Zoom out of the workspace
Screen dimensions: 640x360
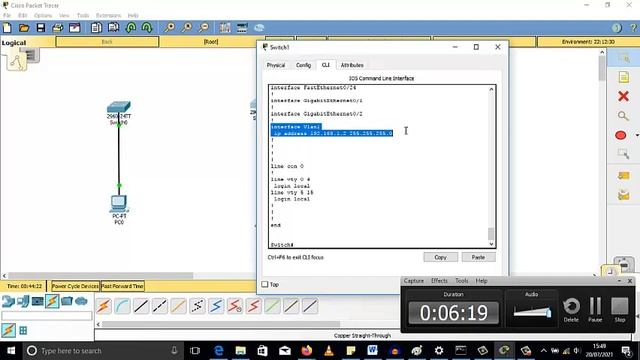click(204, 28)
